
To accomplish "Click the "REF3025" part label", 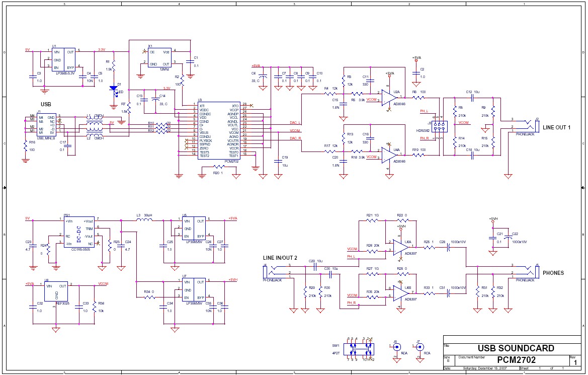I will [62, 304].
